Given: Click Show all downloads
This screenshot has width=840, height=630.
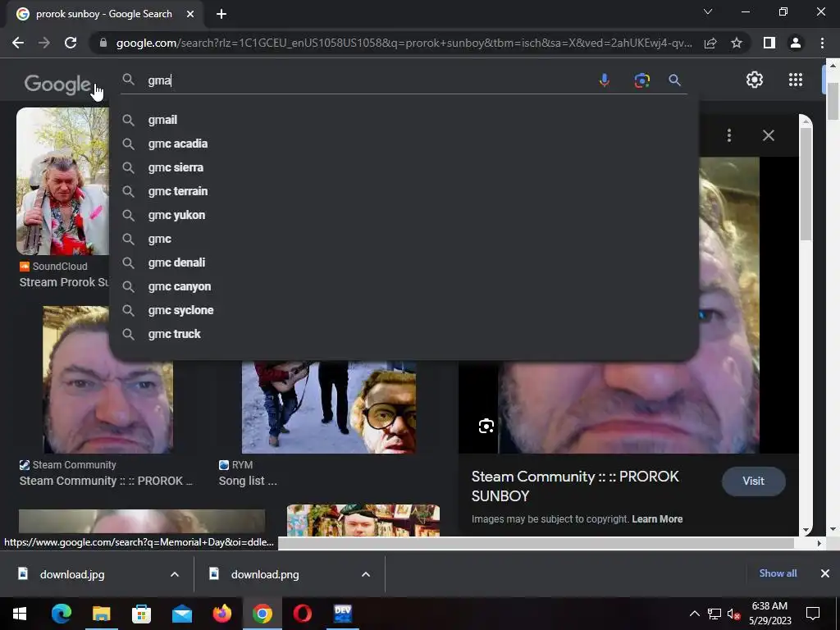Looking at the screenshot, I should click(778, 573).
